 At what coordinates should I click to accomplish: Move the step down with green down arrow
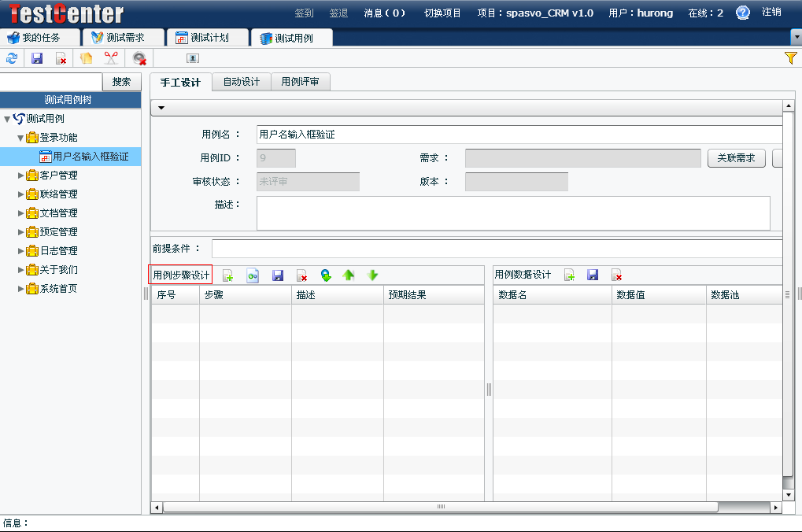click(x=373, y=275)
